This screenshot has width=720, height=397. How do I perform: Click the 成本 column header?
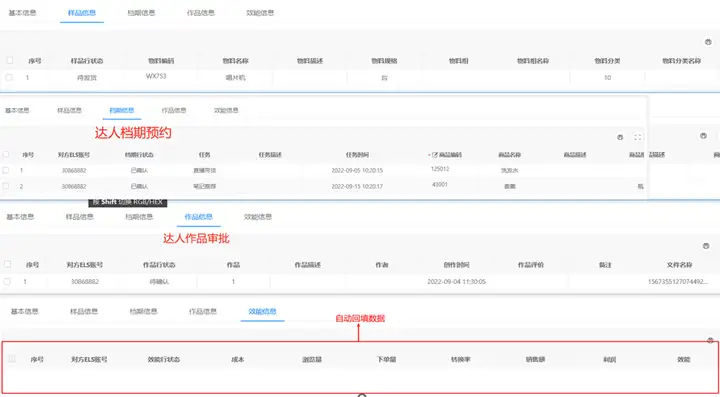238,359
